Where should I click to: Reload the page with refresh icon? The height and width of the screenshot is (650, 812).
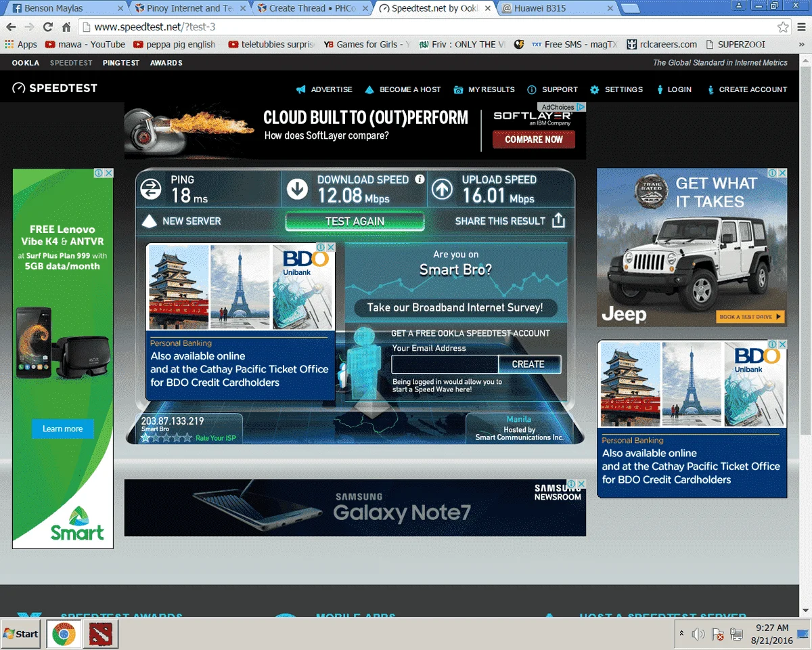[47, 27]
